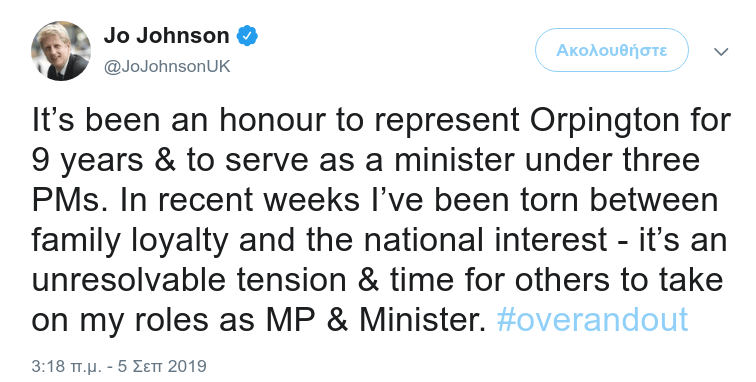
Task: Expand the tweet options chevron menu
Action: pos(720,51)
